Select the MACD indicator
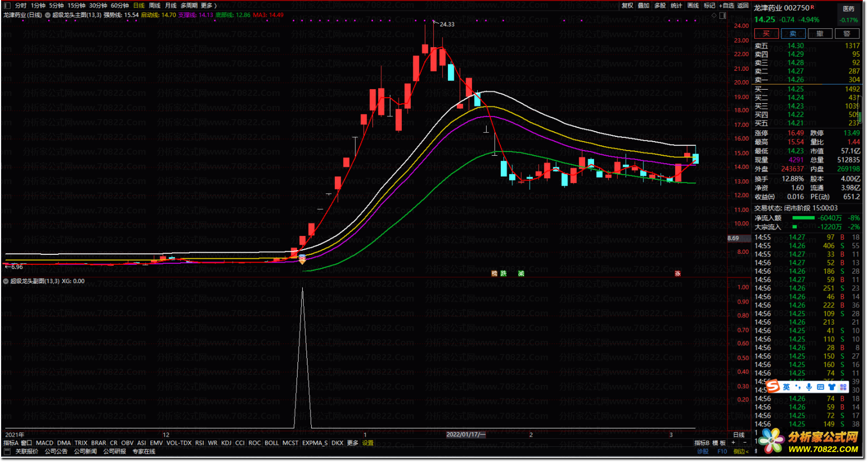Image resolution: width=868 pixels, height=462 pixels. (45, 443)
